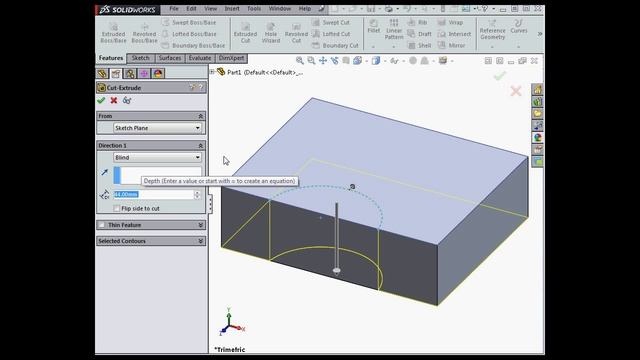Select Lofted Boss/Base command
640x360 pixels.
pyautogui.click(x=190, y=34)
